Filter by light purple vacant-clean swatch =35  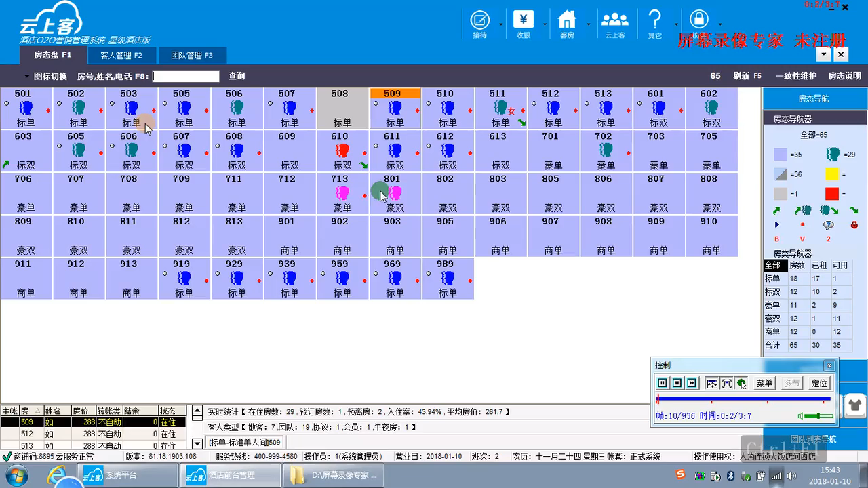point(781,155)
